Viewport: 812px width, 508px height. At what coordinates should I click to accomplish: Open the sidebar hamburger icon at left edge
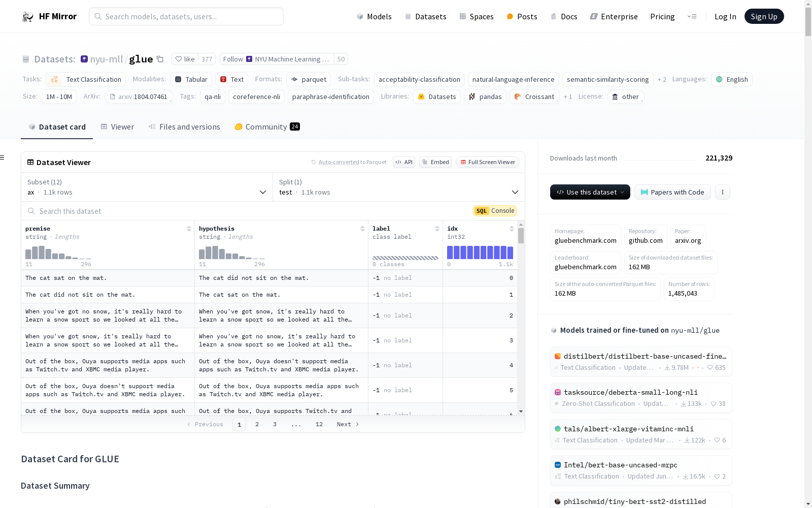click(x=3, y=157)
